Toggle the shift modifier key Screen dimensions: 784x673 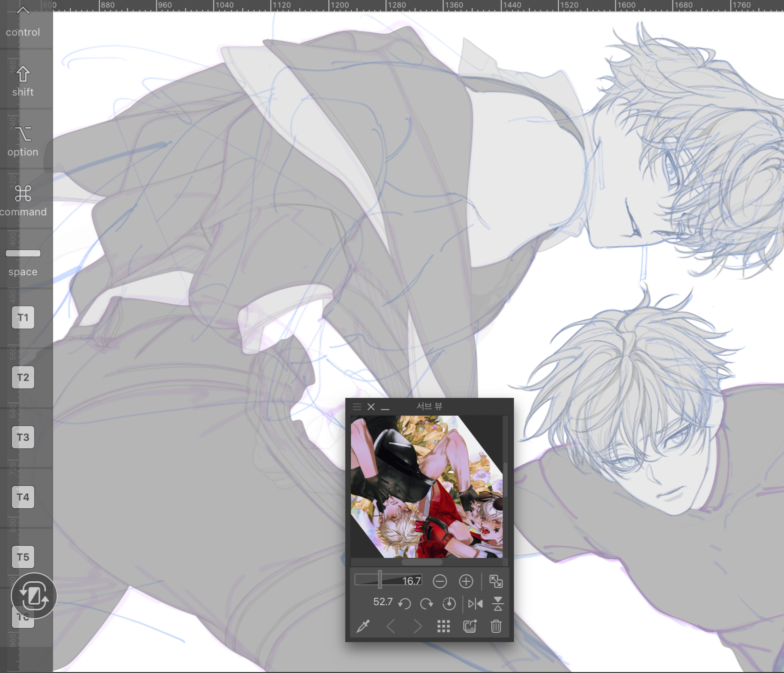(x=23, y=80)
